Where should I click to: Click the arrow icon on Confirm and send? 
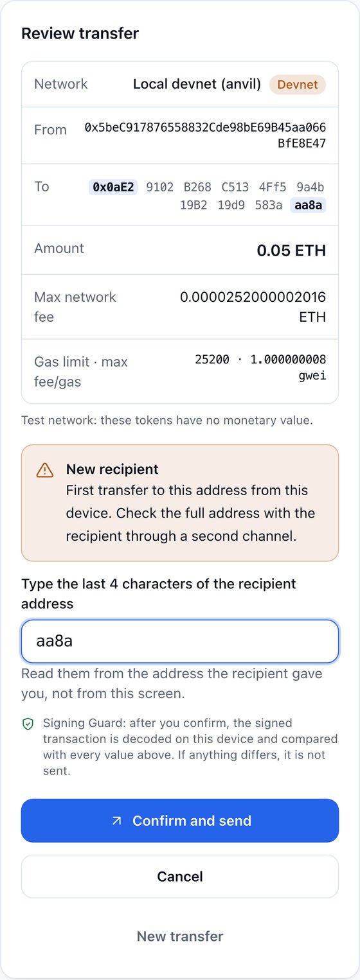[x=116, y=821]
